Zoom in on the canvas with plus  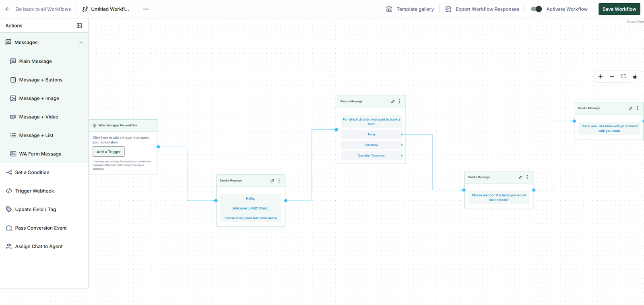[x=601, y=77]
